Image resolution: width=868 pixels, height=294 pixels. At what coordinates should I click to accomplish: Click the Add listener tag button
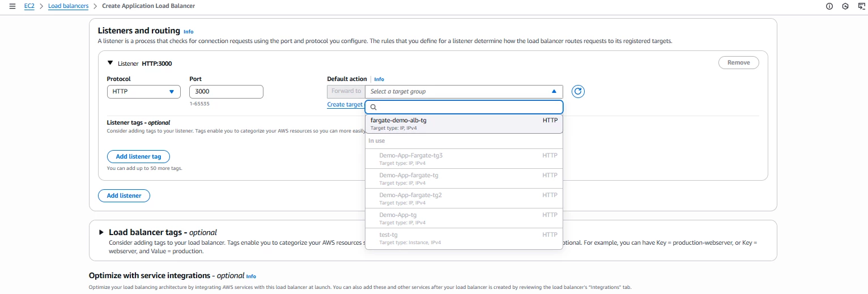(138, 156)
